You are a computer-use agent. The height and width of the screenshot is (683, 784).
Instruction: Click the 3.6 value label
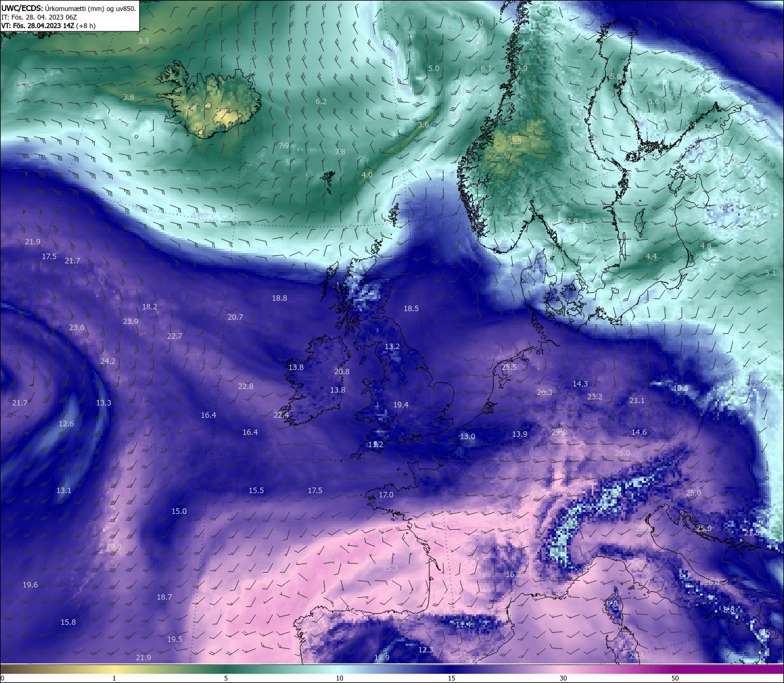(423, 125)
